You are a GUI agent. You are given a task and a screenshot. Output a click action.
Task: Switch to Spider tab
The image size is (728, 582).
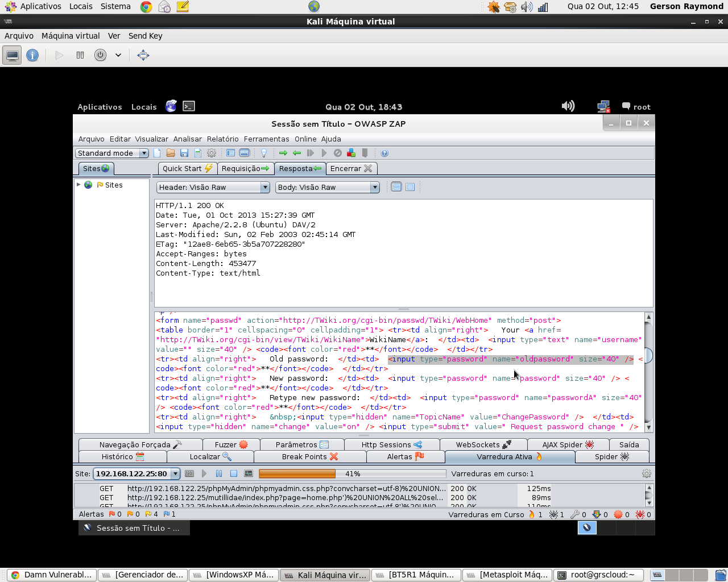tap(612, 456)
